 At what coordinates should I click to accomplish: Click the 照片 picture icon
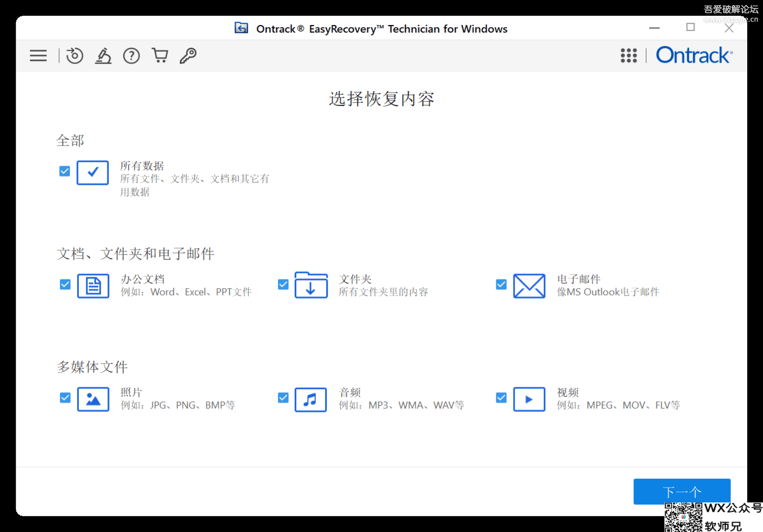click(x=93, y=399)
